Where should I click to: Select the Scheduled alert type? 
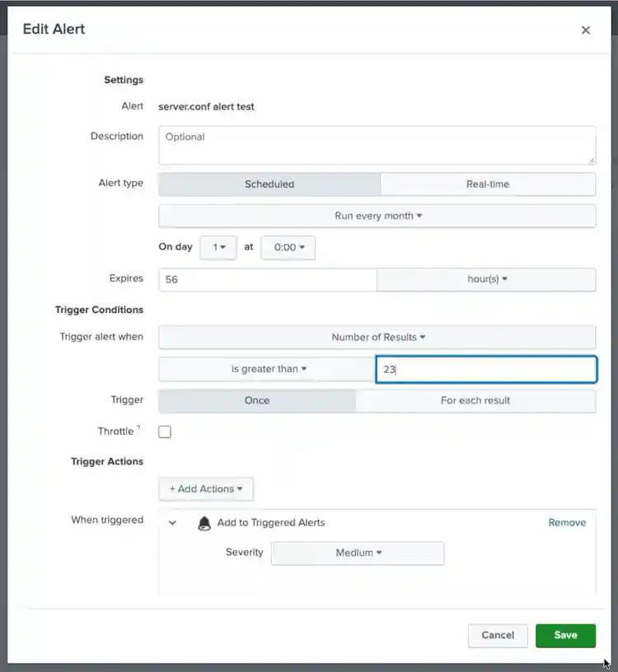[269, 184]
